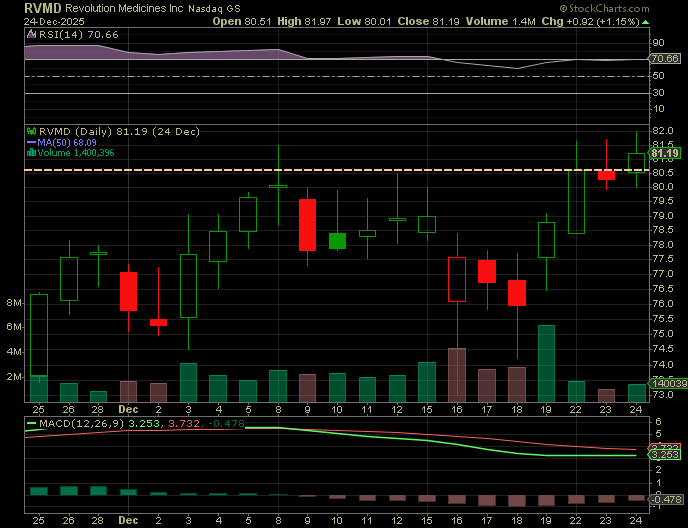Click the 73.0 price axis label

click(663, 395)
